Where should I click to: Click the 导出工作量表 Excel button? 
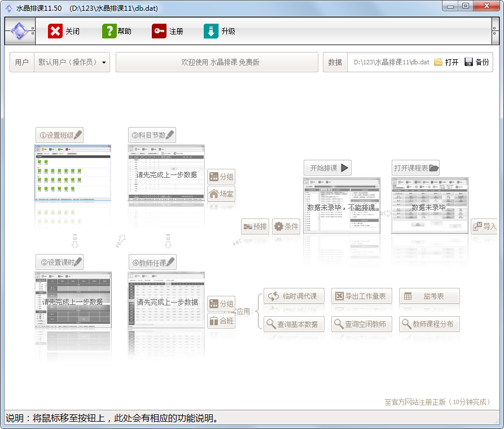point(362,296)
